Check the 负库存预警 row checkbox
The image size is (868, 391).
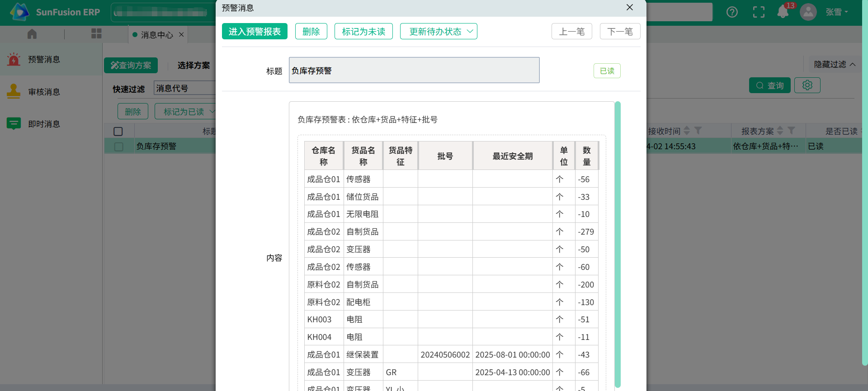coord(119,146)
